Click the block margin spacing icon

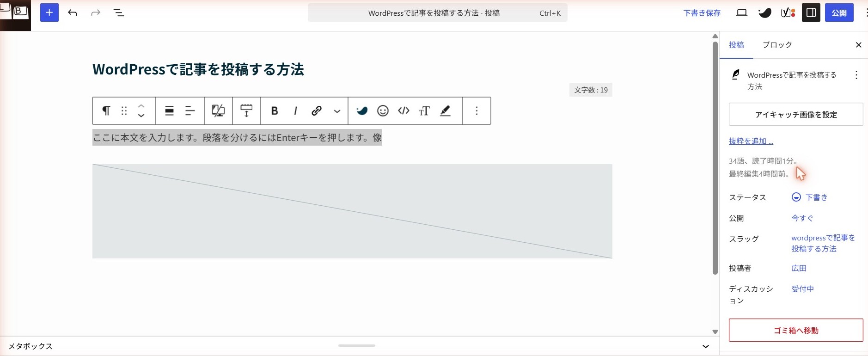point(246,110)
